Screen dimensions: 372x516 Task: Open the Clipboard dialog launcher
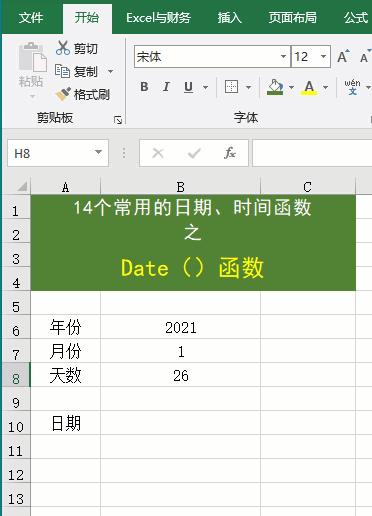point(118,120)
